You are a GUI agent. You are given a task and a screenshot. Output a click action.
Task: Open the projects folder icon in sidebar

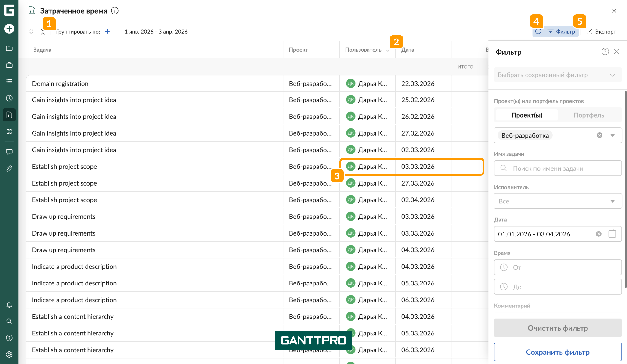(x=9, y=49)
